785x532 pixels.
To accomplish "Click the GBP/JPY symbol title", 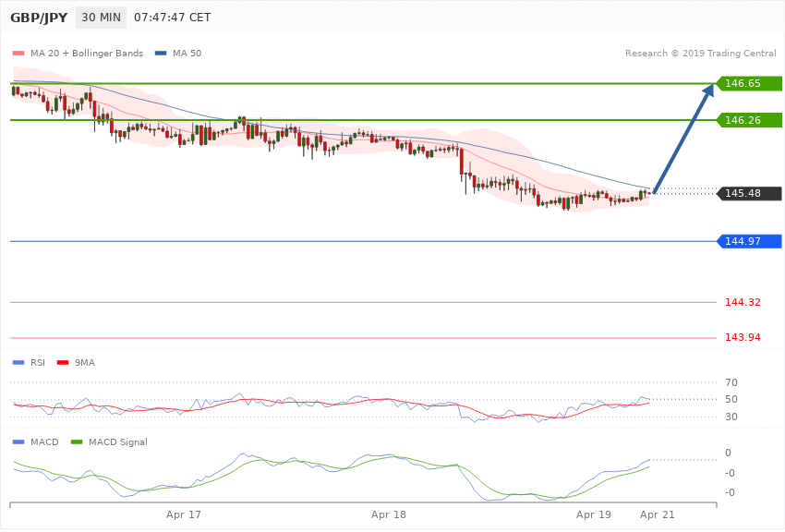I will (39, 18).
